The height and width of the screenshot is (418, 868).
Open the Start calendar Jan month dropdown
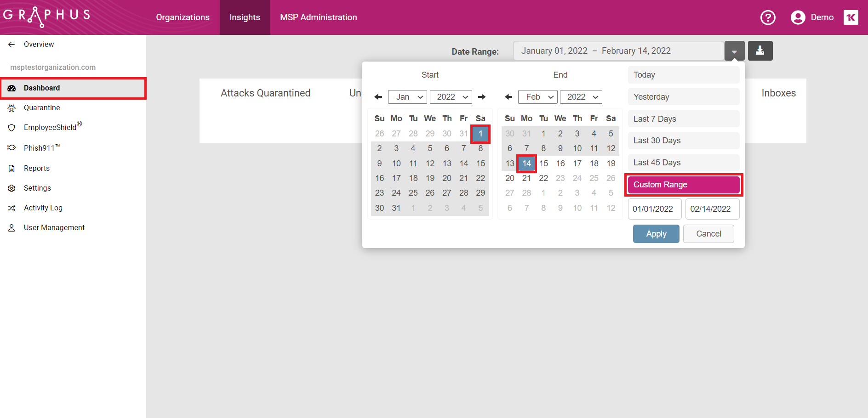(408, 97)
